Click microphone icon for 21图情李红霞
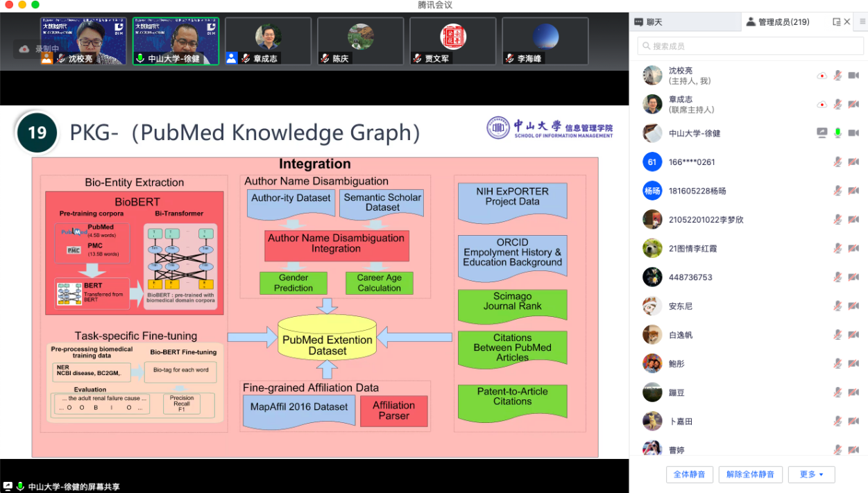This screenshot has height=493, width=868. [x=838, y=248]
